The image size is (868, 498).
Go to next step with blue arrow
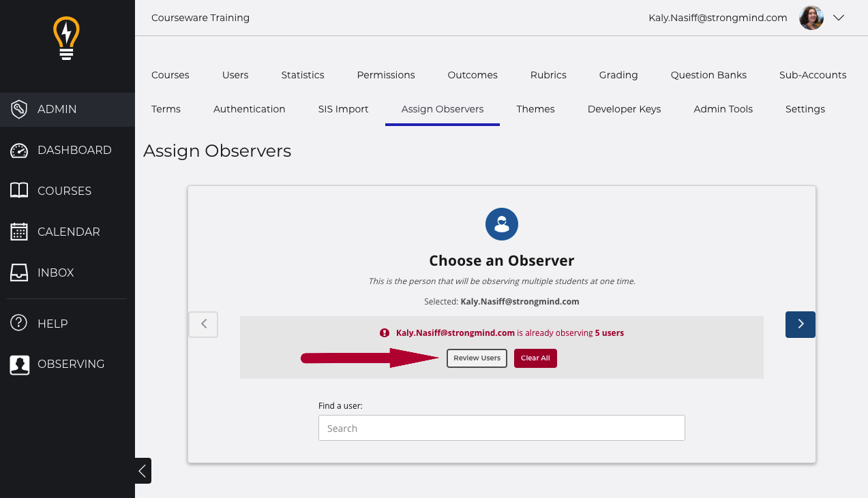click(800, 324)
